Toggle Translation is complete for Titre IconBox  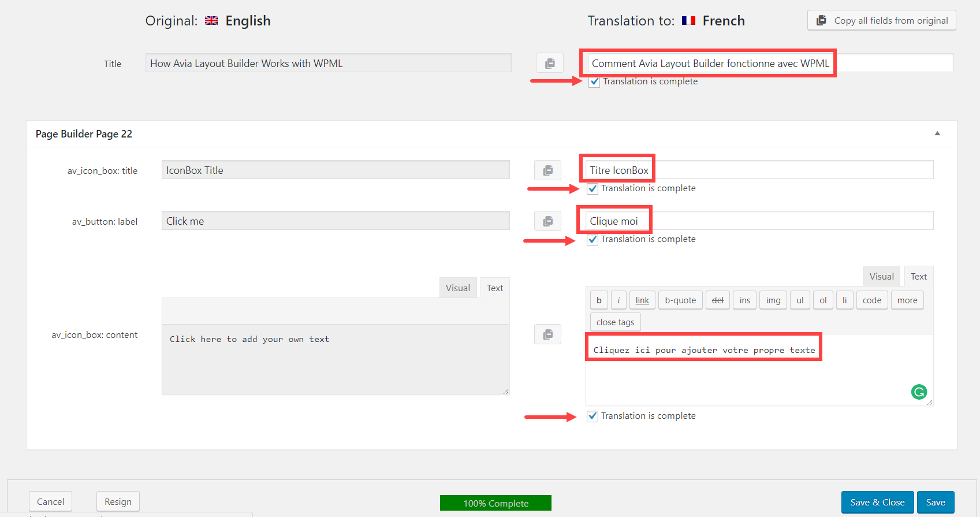(x=592, y=188)
